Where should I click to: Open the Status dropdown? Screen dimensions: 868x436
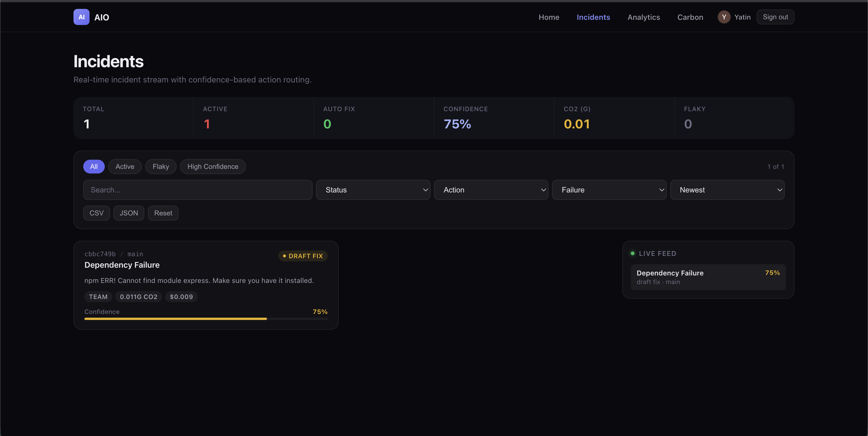coord(373,190)
